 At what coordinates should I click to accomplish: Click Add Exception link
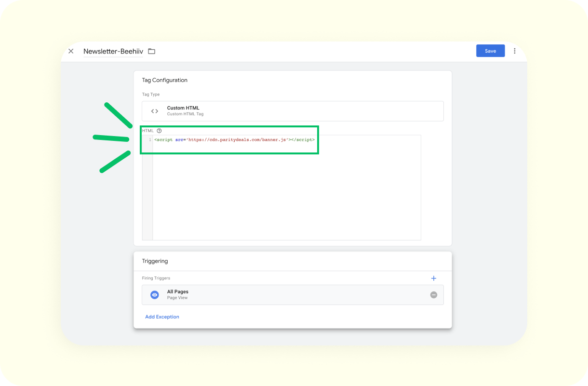tap(162, 317)
